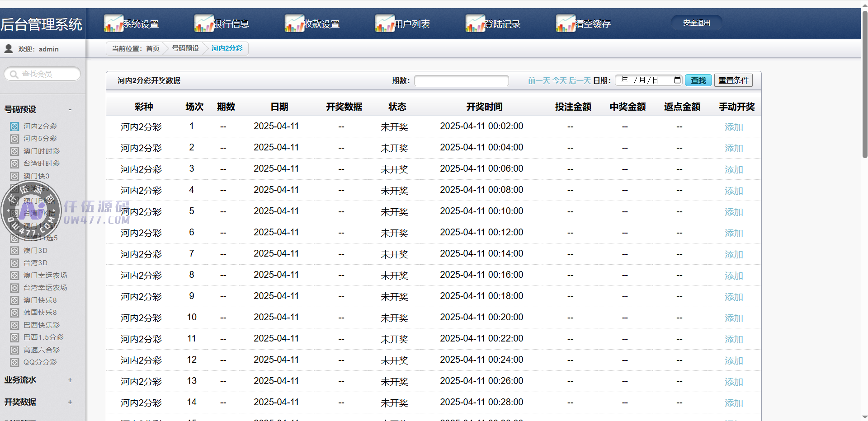Click the icon next to 河内5分彩
868x421 pixels.
click(x=14, y=139)
